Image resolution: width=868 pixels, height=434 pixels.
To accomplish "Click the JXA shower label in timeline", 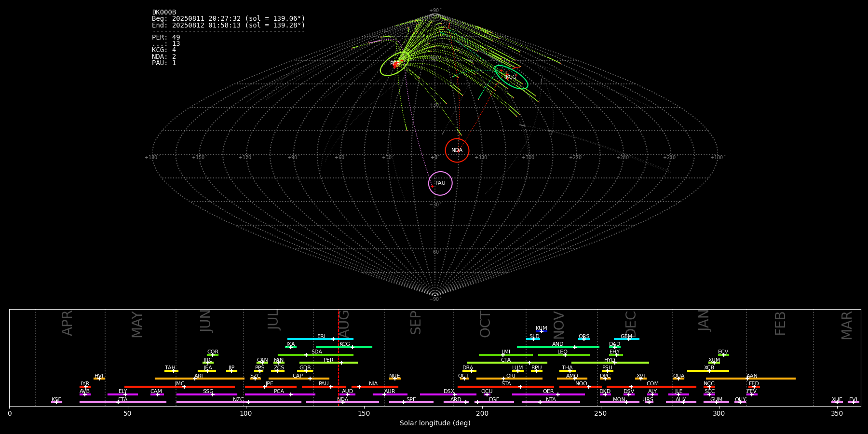I will (290, 344).
